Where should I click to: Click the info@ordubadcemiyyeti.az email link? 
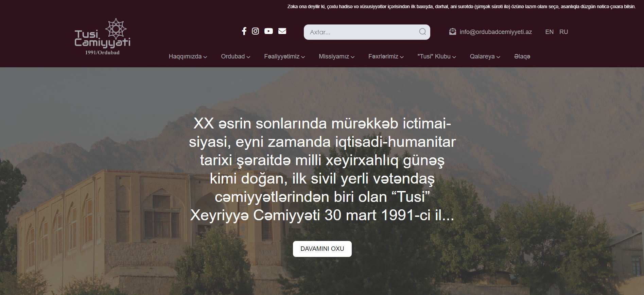pos(495,32)
